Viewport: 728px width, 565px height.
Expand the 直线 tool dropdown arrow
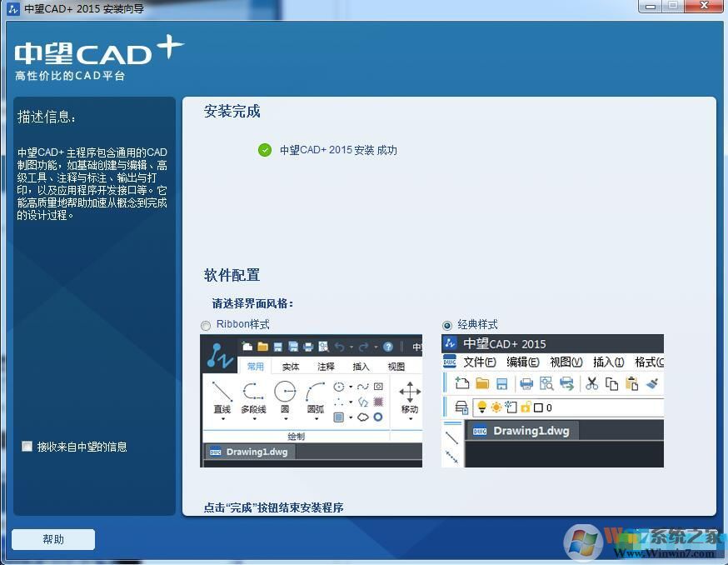pos(222,417)
